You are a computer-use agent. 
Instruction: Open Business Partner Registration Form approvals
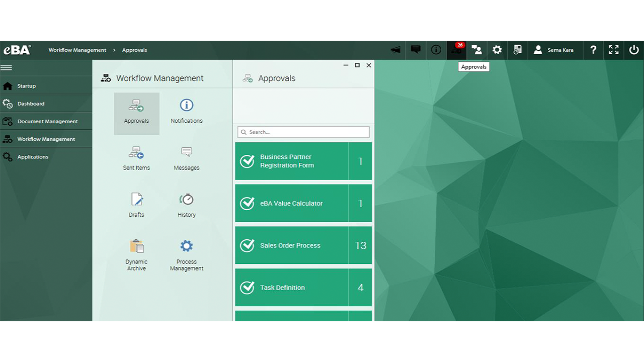[x=303, y=161]
